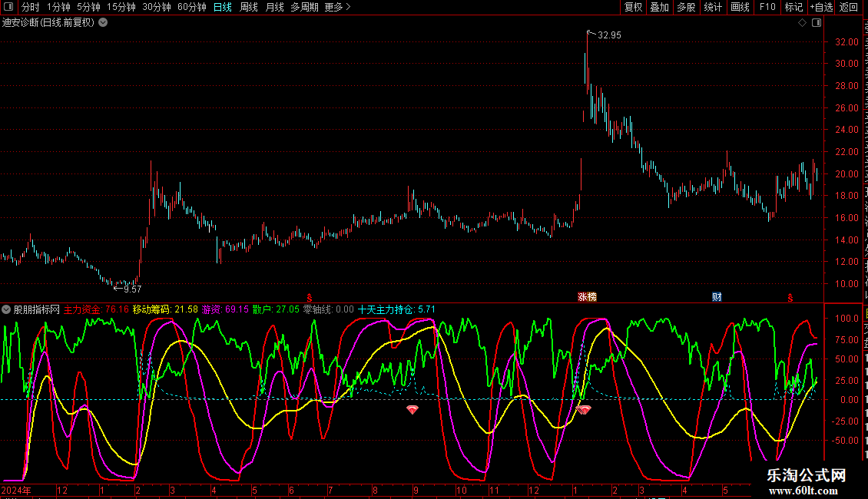
Task: Open the 统计 statistics tool
Action: click(x=713, y=7)
